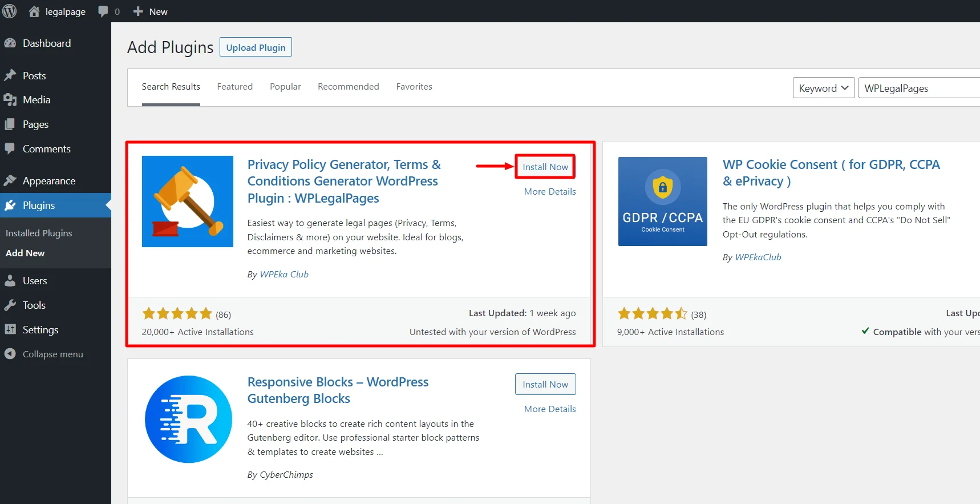Click the comments bubble icon in admin bar
The image size is (980, 504).
click(x=103, y=11)
